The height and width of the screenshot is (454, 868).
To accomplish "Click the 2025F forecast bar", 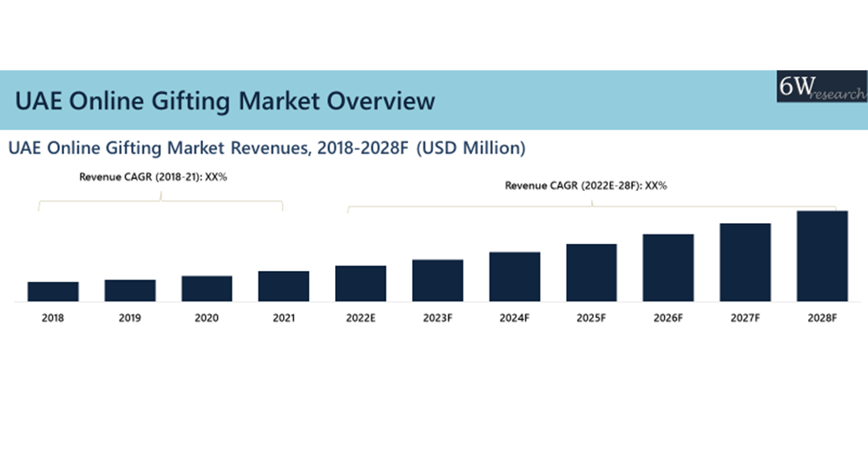I will (591, 273).
